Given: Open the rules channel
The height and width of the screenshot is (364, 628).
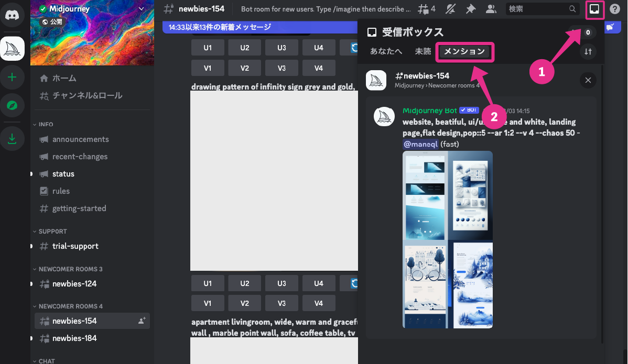Looking at the screenshot, I should pyautogui.click(x=92, y=191).
